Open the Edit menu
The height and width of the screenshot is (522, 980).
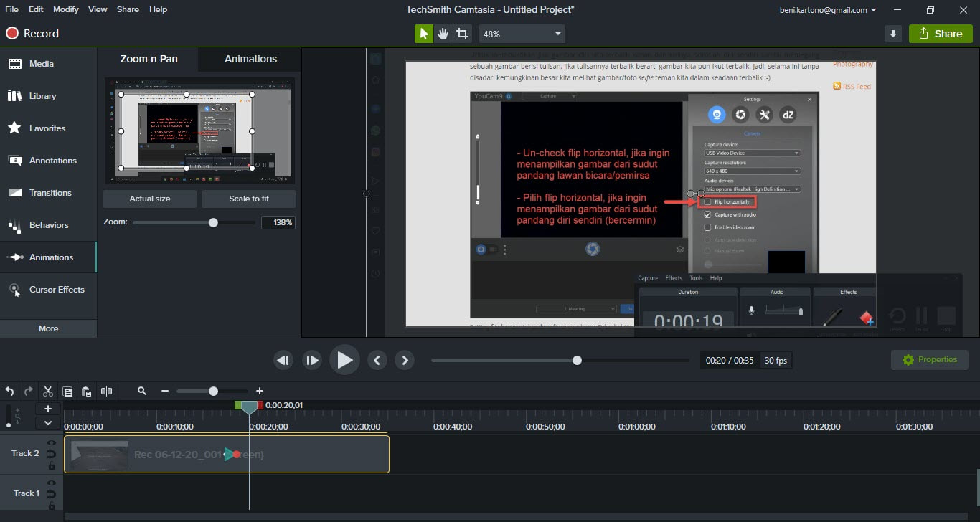pyautogui.click(x=36, y=9)
